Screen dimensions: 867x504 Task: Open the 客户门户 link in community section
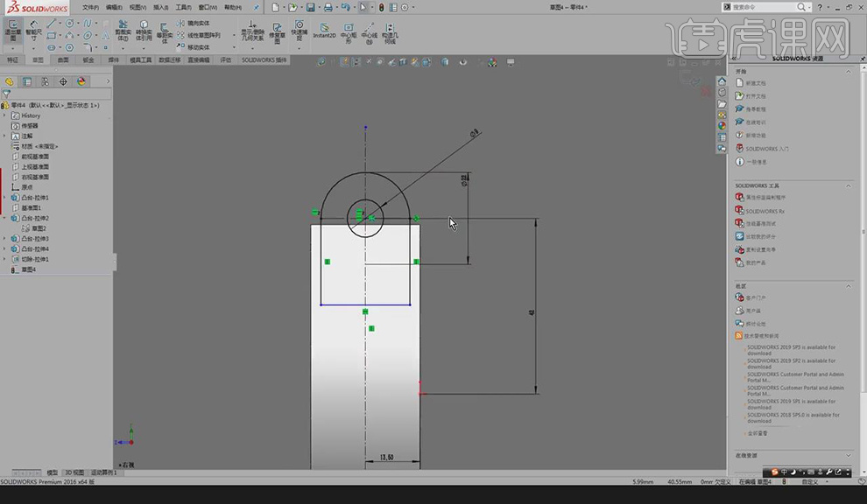coord(755,297)
